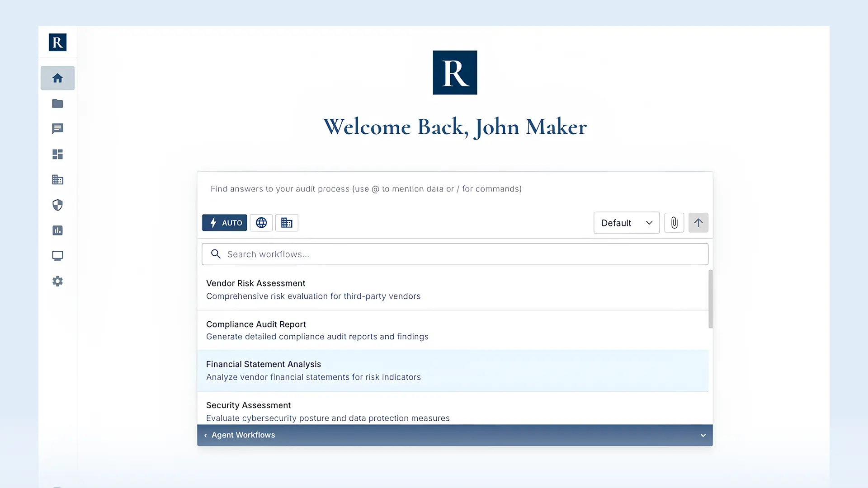Collapse the Agent Workflows panel chevron

click(703, 435)
